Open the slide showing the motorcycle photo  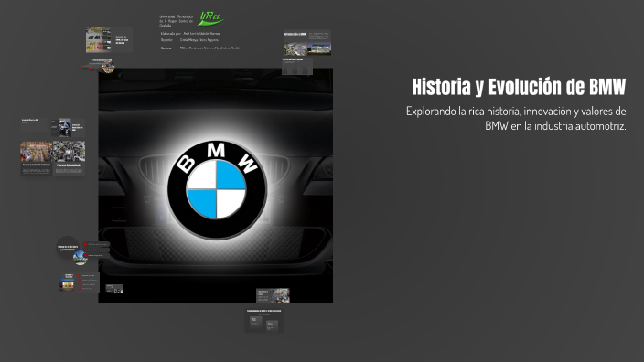click(x=68, y=128)
